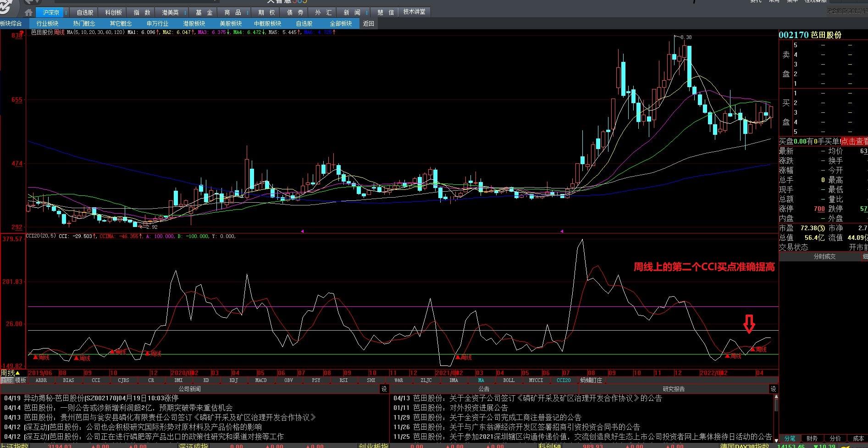Switch to the 财务 tab
The height and width of the screenshot is (448, 868).
(x=812, y=438)
